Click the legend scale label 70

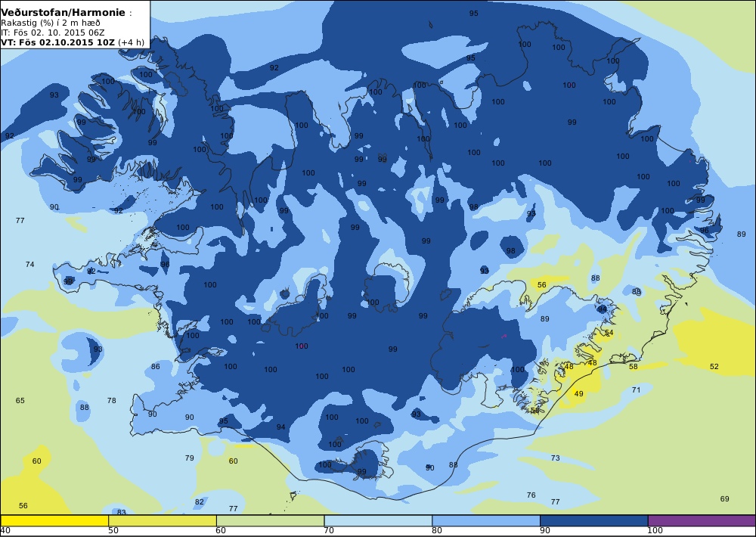pos(329,531)
